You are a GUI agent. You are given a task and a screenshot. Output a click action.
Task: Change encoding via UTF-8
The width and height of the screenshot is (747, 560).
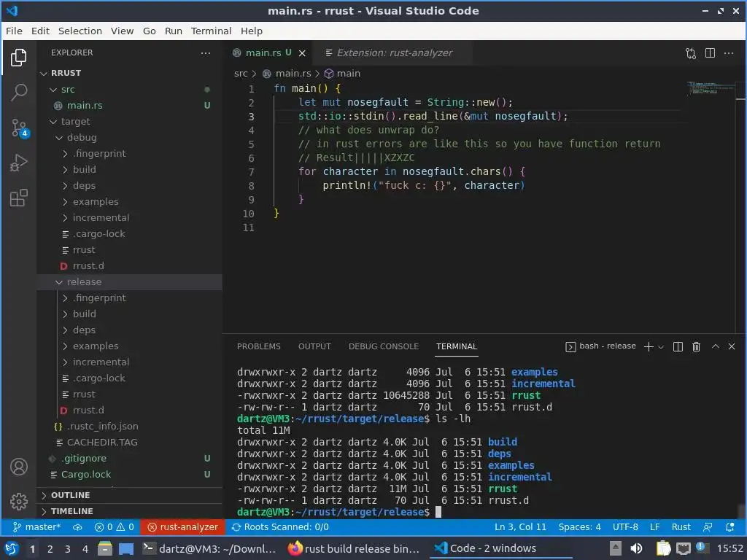pos(625,526)
